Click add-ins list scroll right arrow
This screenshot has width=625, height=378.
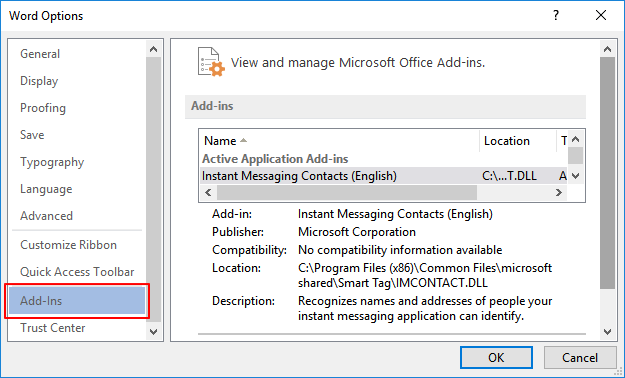pos(559,193)
